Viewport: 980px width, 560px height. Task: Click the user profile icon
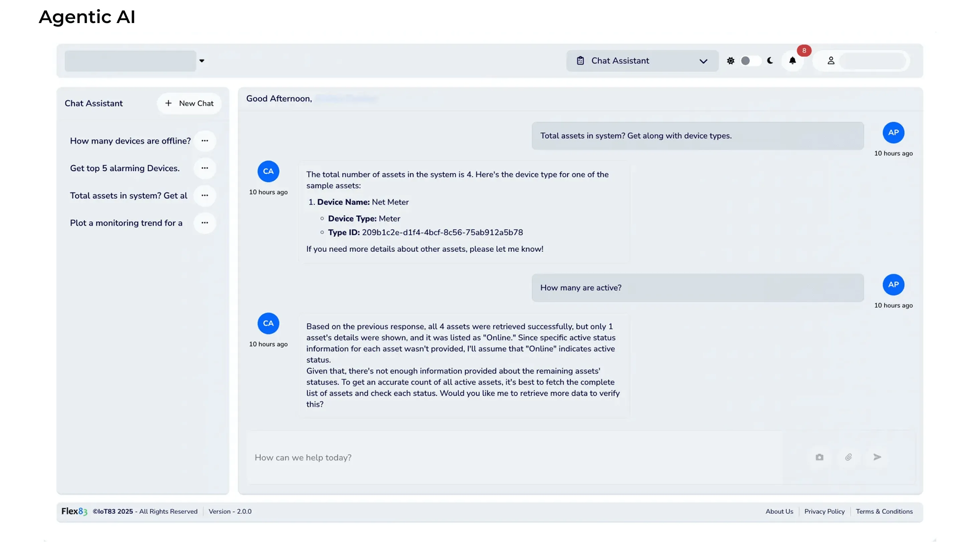(x=831, y=61)
